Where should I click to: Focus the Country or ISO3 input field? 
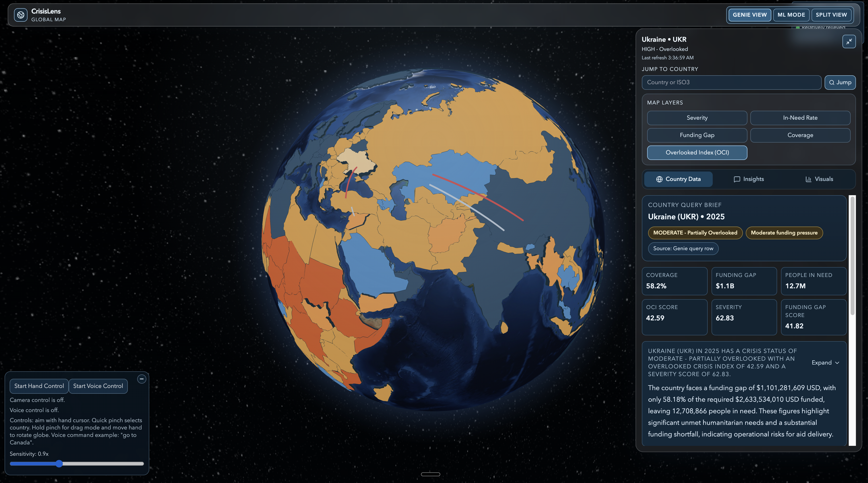click(x=731, y=82)
